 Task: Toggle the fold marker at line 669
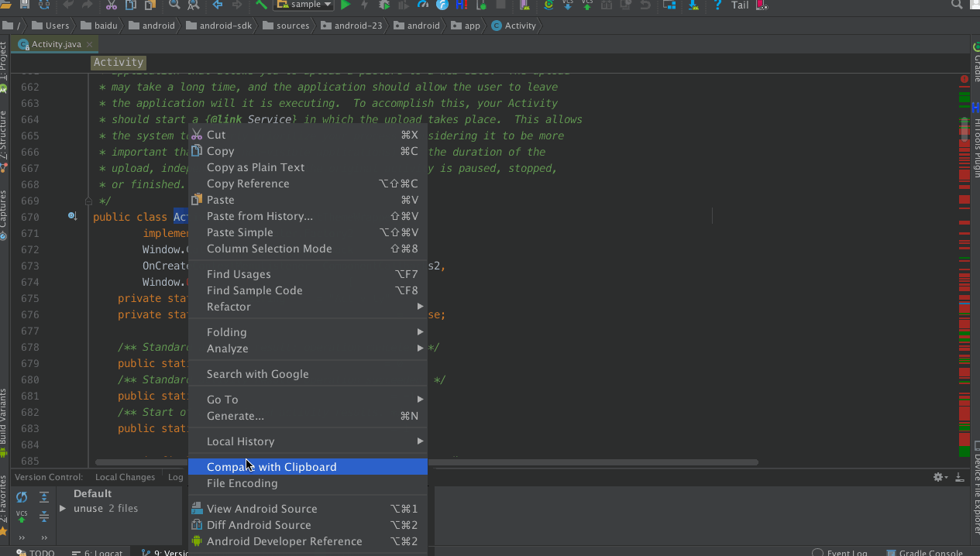(x=88, y=201)
